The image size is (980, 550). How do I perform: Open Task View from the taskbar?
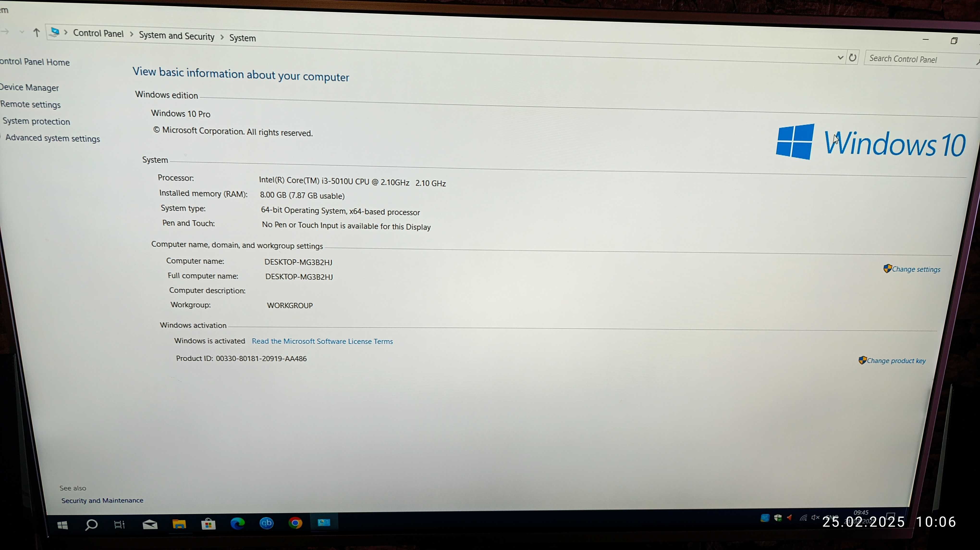coord(119,525)
